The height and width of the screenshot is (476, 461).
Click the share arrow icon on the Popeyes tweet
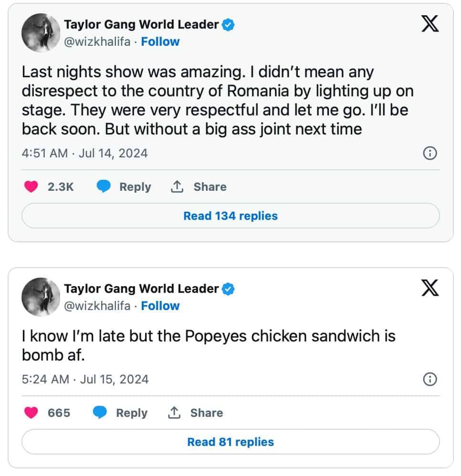pos(174,413)
